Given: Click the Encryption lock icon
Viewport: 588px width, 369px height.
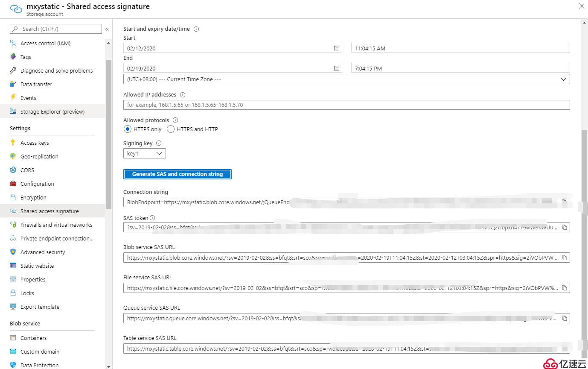Looking at the screenshot, I should tap(13, 197).
